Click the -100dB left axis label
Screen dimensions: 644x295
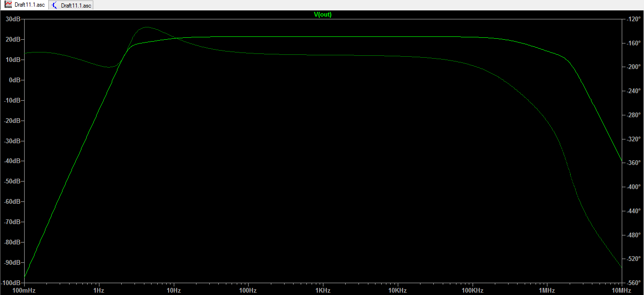(10, 283)
